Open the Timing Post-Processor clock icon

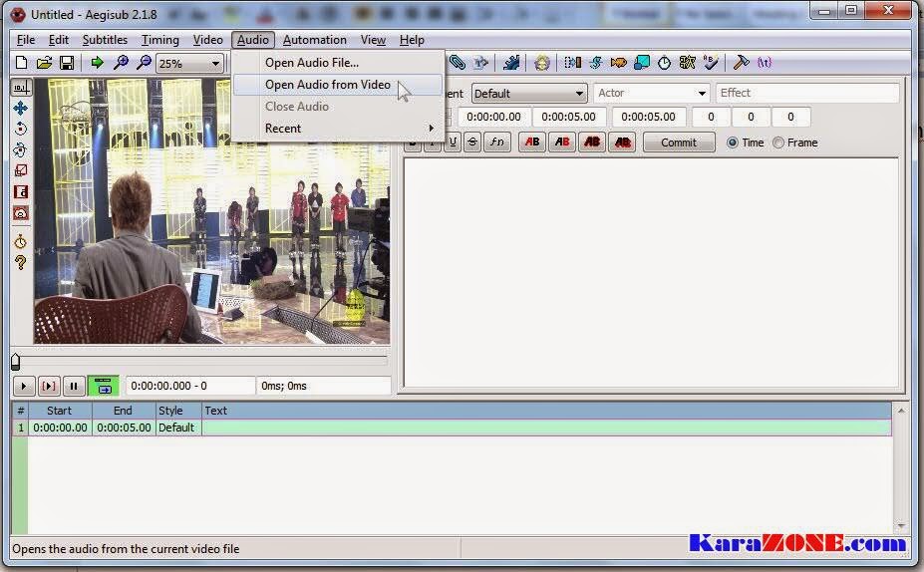[x=664, y=63]
